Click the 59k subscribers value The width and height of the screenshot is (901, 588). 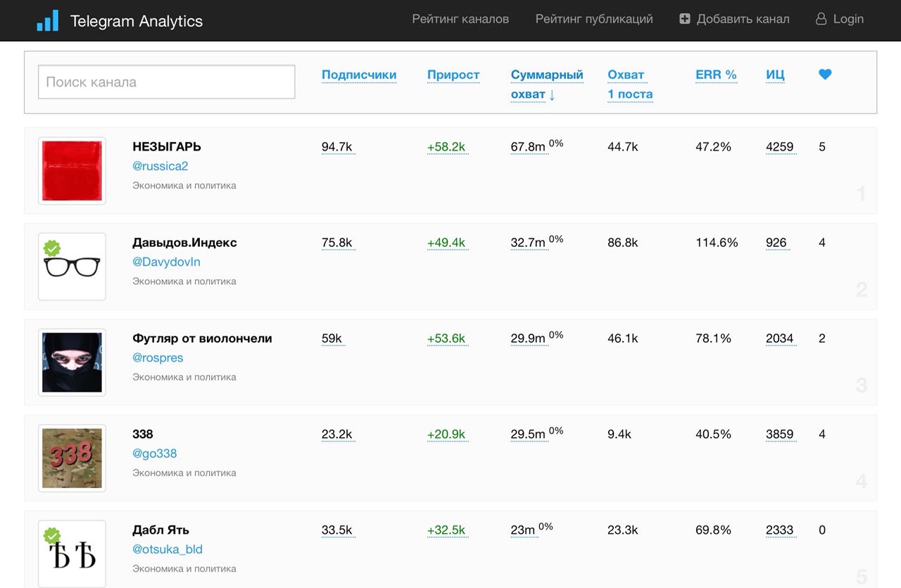coord(332,338)
